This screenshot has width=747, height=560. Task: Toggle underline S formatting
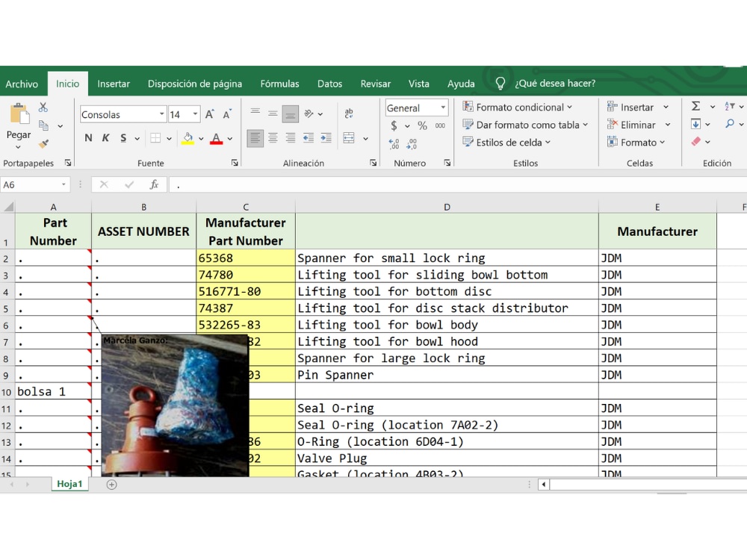pyautogui.click(x=123, y=138)
